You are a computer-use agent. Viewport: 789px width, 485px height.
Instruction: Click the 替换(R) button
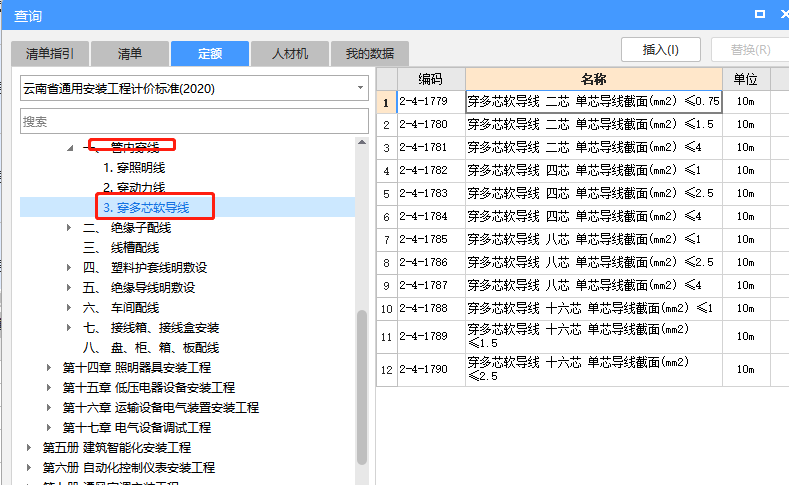point(750,50)
